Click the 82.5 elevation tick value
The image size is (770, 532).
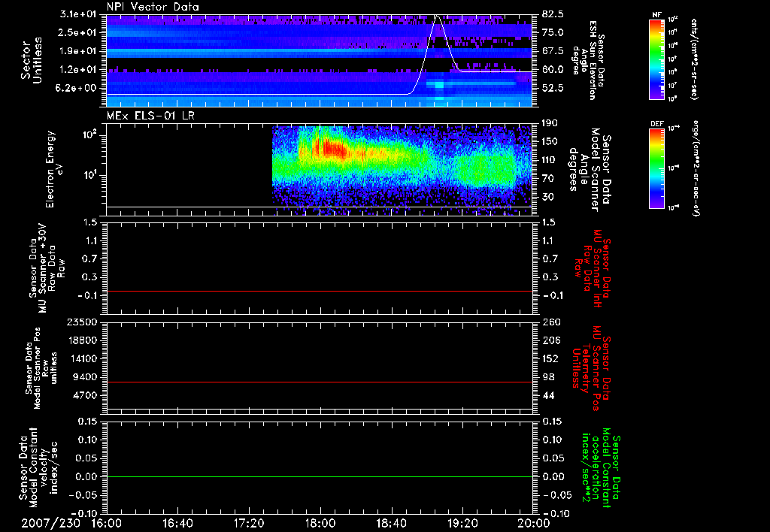point(553,14)
